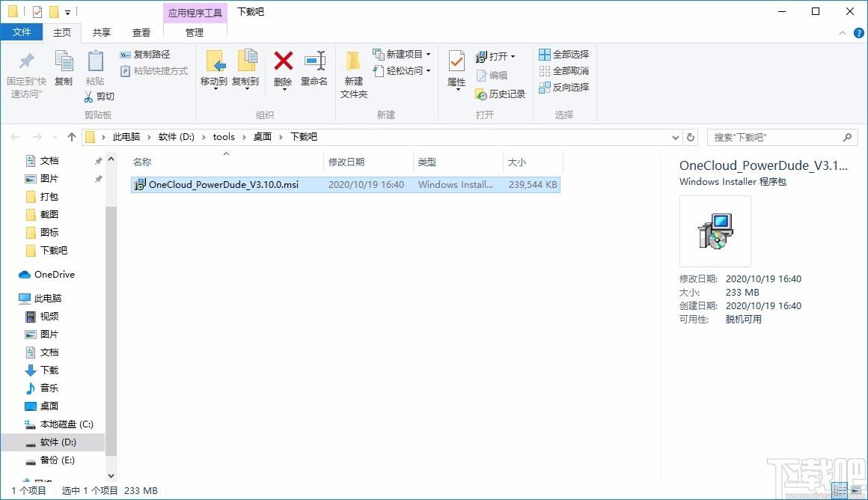Click Select all (全部选择)
The height and width of the screenshot is (500, 868).
coord(564,54)
